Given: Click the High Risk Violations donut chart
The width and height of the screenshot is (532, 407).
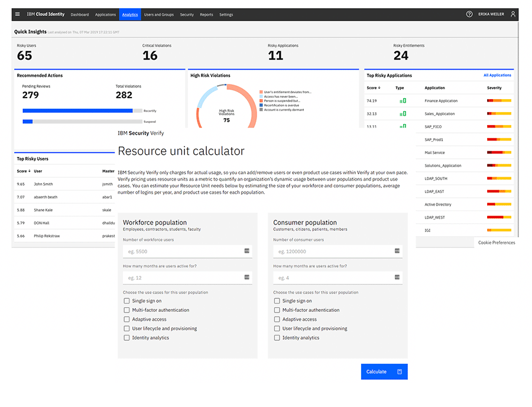Looking at the screenshot, I should click(x=226, y=106).
